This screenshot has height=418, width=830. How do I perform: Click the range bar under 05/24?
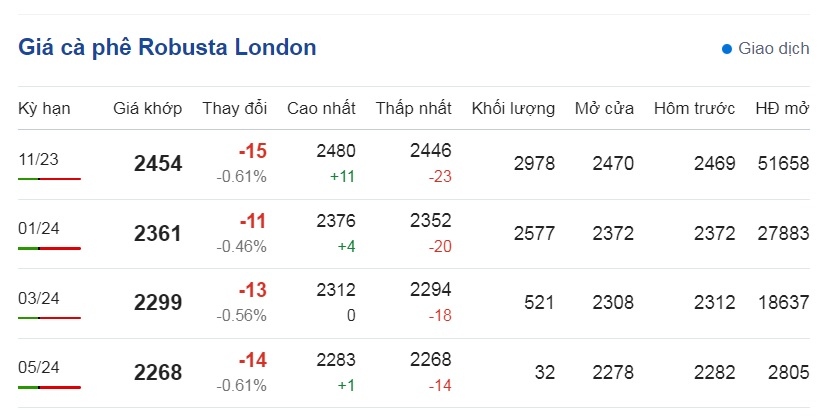point(49,387)
